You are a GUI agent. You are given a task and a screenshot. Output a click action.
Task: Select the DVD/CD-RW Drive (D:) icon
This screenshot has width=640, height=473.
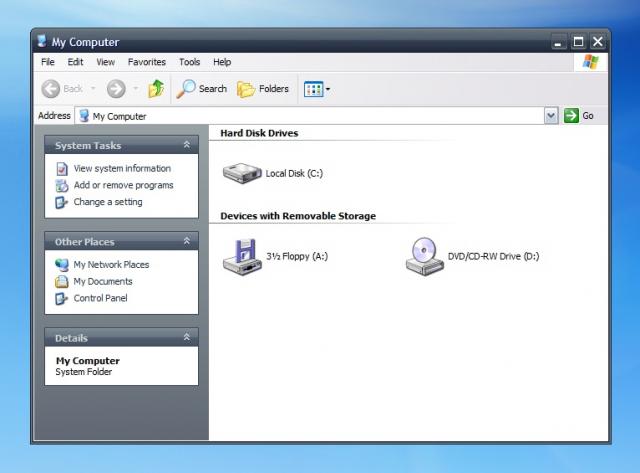[424, 257]
